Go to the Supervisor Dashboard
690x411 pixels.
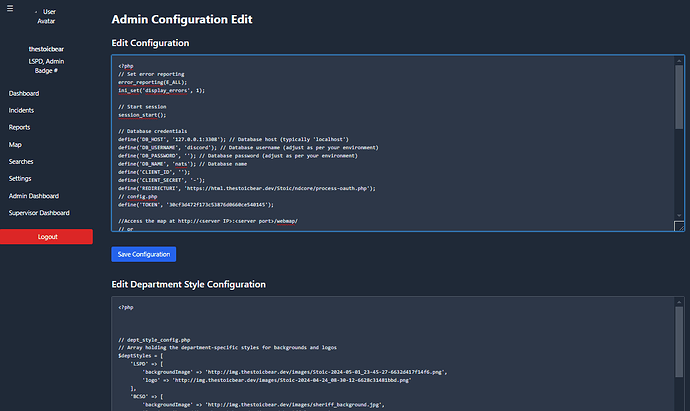point(39,213)
